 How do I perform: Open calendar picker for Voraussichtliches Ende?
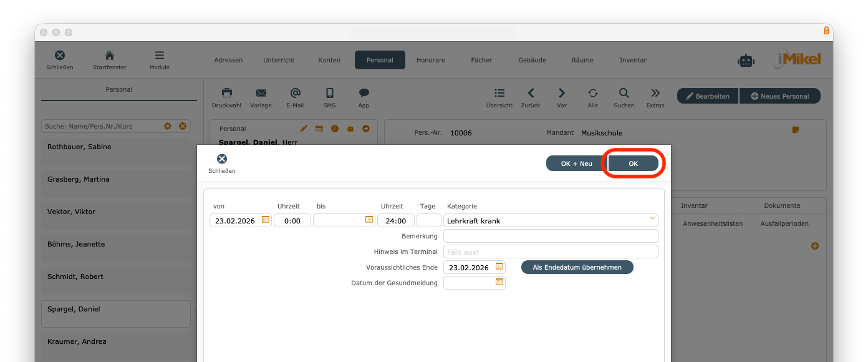click(x=499, y=267)
